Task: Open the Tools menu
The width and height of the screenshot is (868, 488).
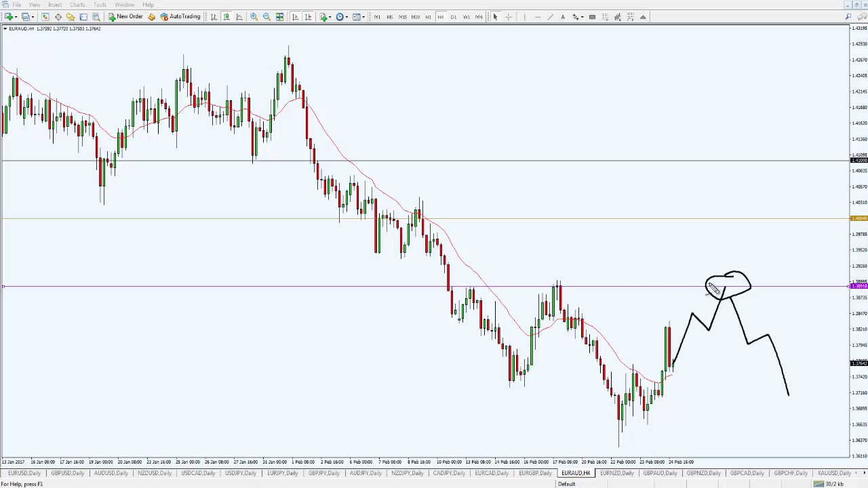Action: pyautogui.click(x=100, y=5)
